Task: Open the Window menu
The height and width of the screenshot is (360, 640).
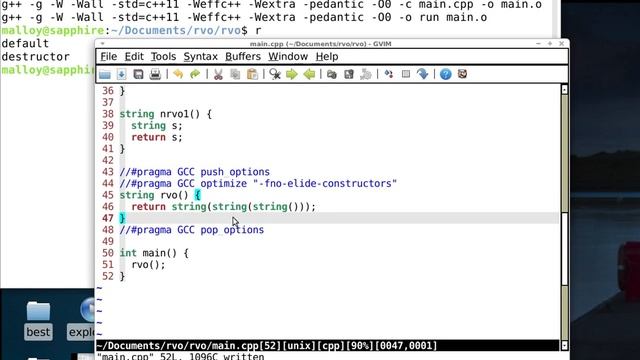Action: tap(288, 56)
